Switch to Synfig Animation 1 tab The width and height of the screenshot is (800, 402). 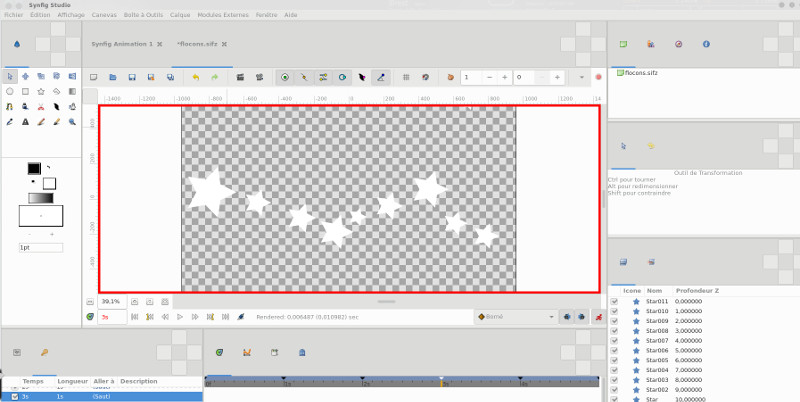tap(121, 44)
